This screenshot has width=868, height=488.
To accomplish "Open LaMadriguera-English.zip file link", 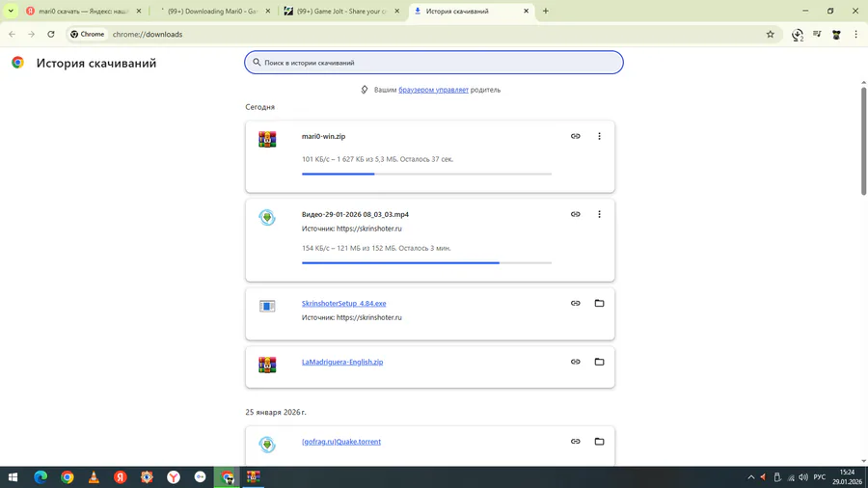I will coord(342,362).
